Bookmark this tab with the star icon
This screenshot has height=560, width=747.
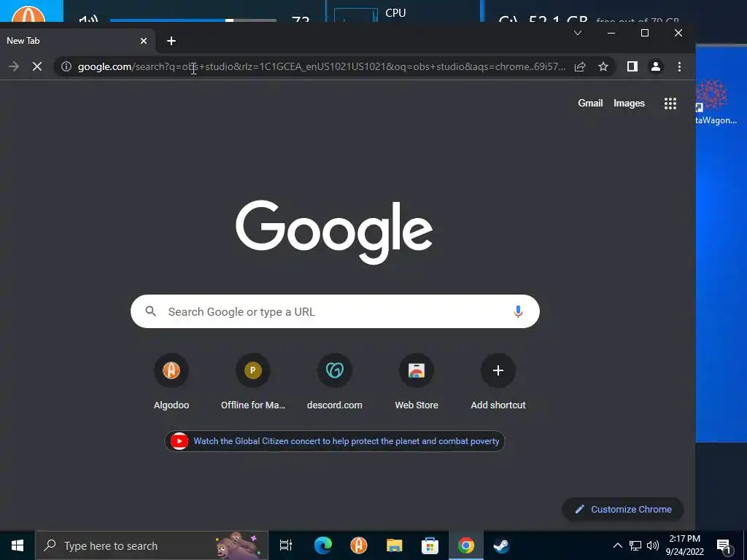click(x=603, y=66)
